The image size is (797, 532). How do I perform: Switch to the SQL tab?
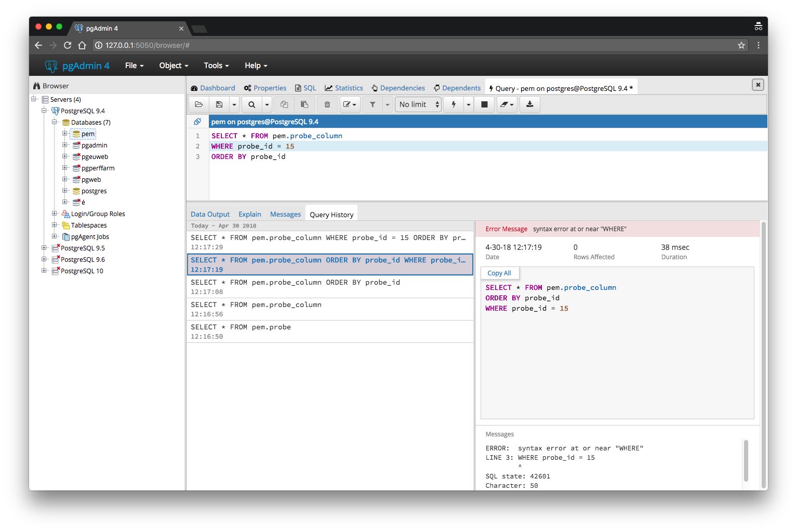tap(305, 88)
